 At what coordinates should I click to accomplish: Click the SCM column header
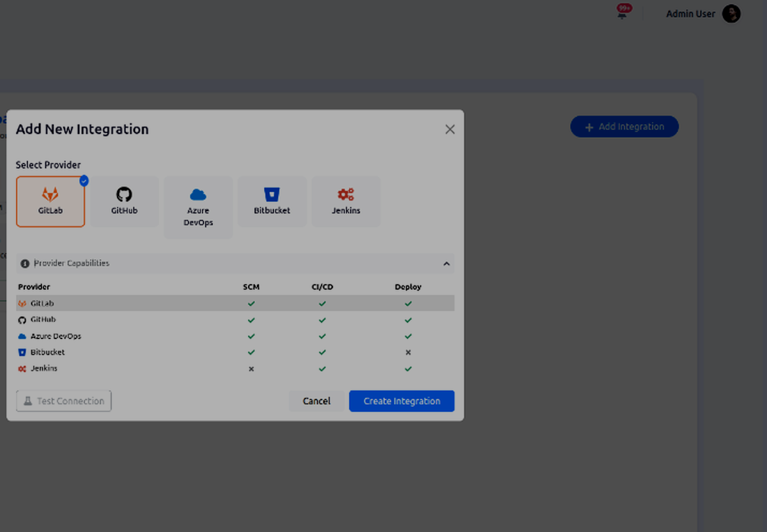click(251, 287)
